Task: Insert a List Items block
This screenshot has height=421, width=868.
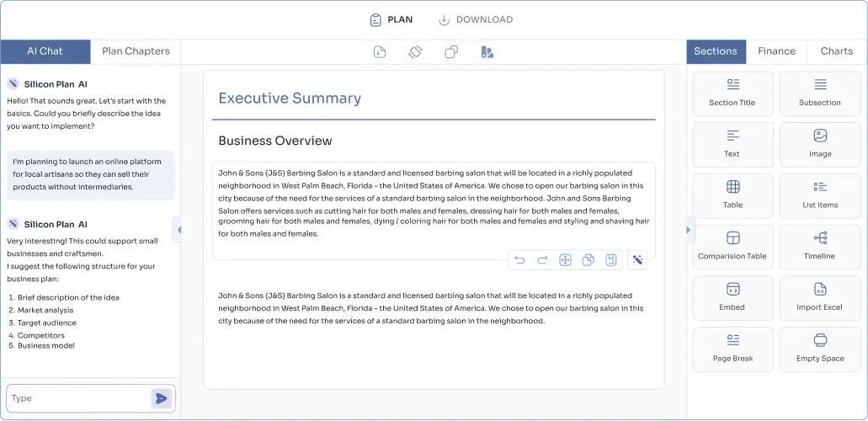Action: (820, 195)
